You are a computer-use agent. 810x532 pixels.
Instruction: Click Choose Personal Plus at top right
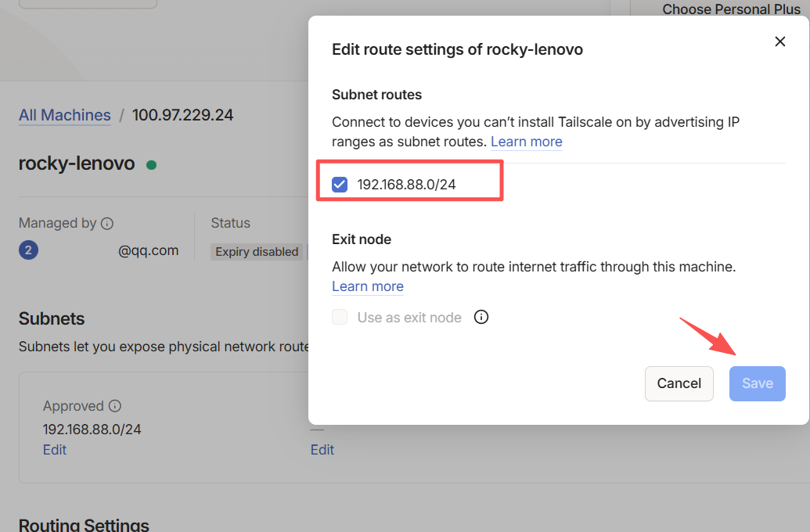[x=731, y=9]
